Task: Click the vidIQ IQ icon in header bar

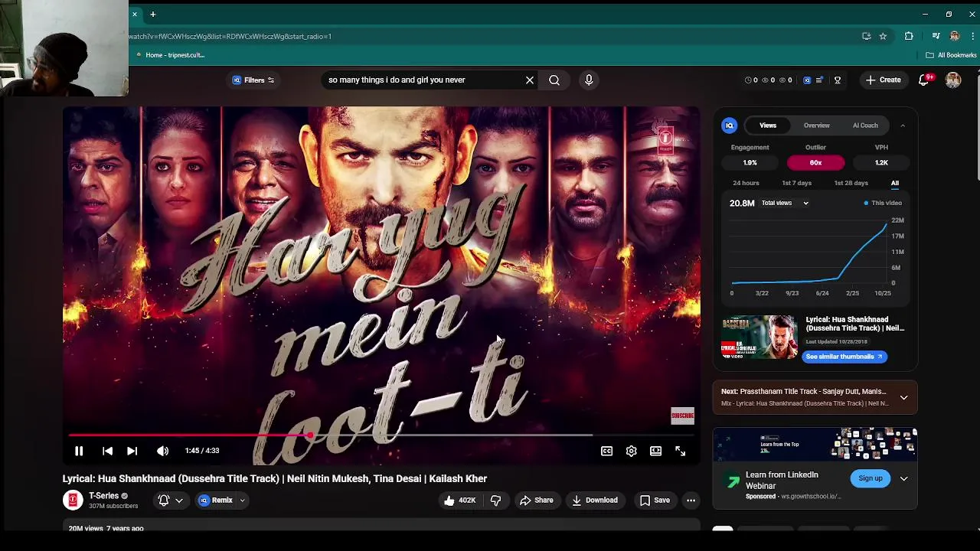Action: (x=807, y=80)
